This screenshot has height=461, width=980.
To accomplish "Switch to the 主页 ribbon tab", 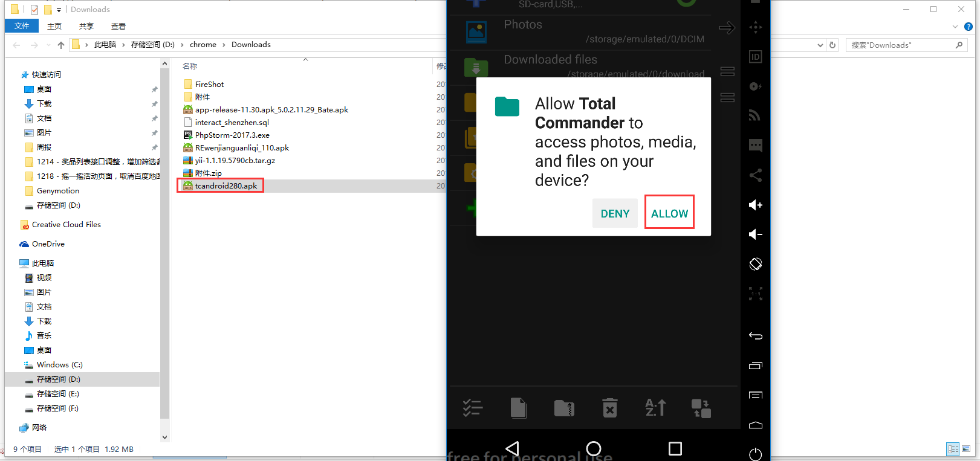I will click(x=54, y=26).
